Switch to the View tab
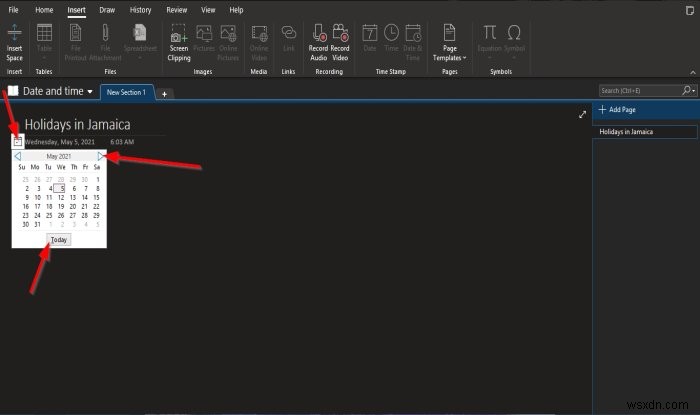 click(x=208, y=10)
